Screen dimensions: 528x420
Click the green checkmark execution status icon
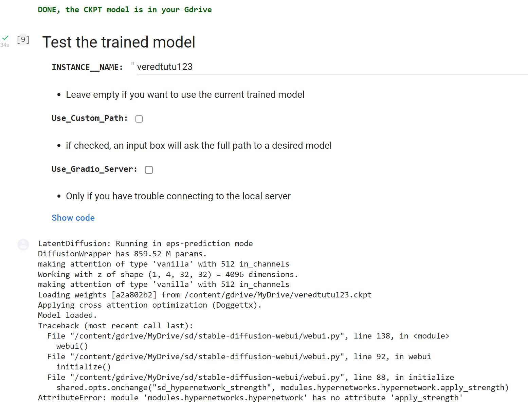coord(5,37)
